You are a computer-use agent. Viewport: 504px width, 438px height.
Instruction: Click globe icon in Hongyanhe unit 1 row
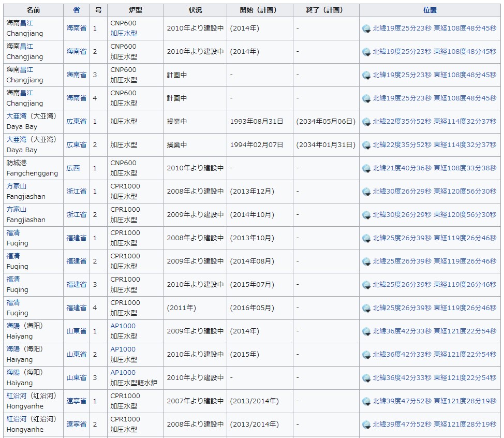(366, 402)
